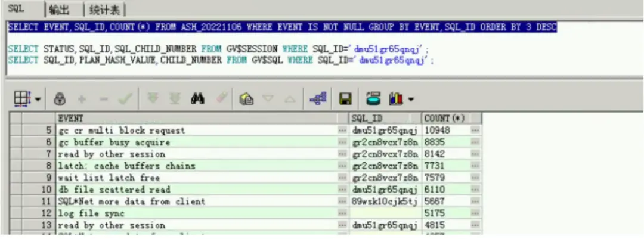Viewport: 644px width, 239px height.
Task: Click the delete record minus icon
Action: pyautogui.click(x=104, y=99)
